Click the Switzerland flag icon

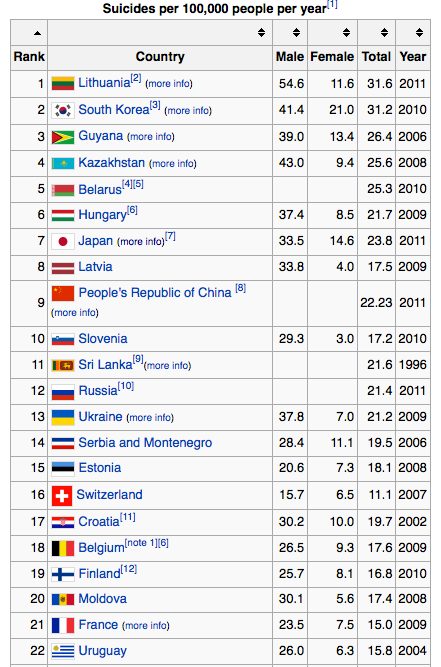62,496
